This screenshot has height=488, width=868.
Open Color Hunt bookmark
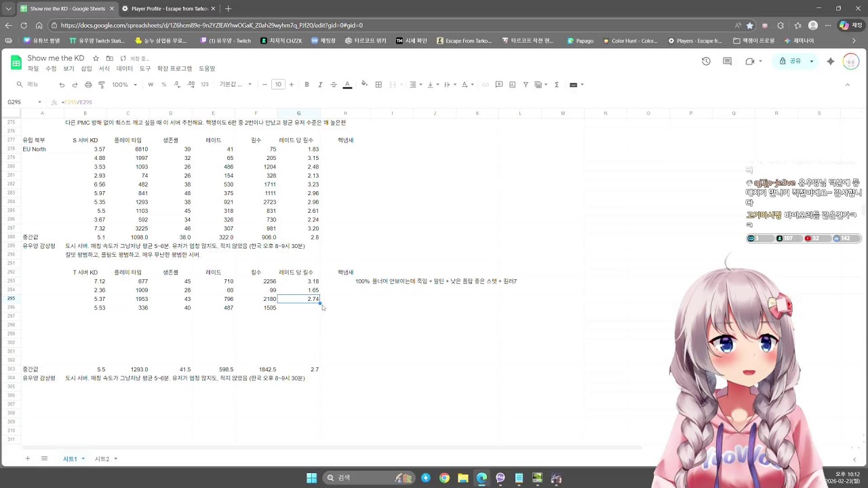[x=629, y=41]
